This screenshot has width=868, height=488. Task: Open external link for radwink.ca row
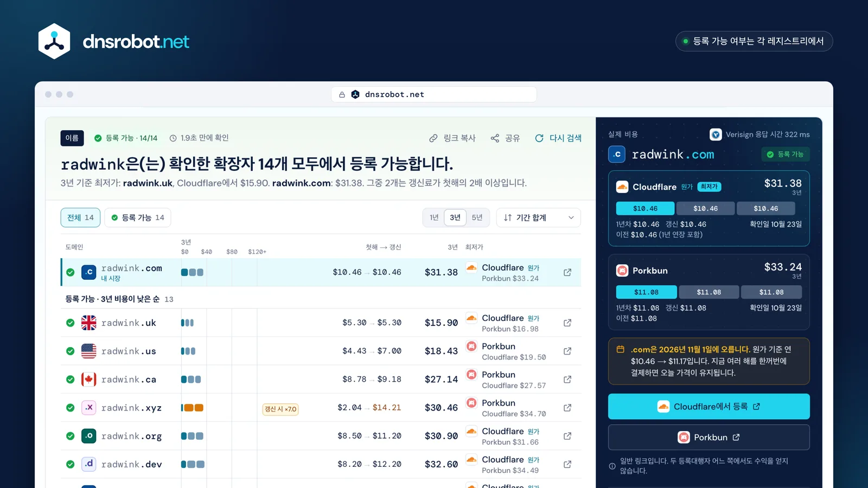(567, 379)
